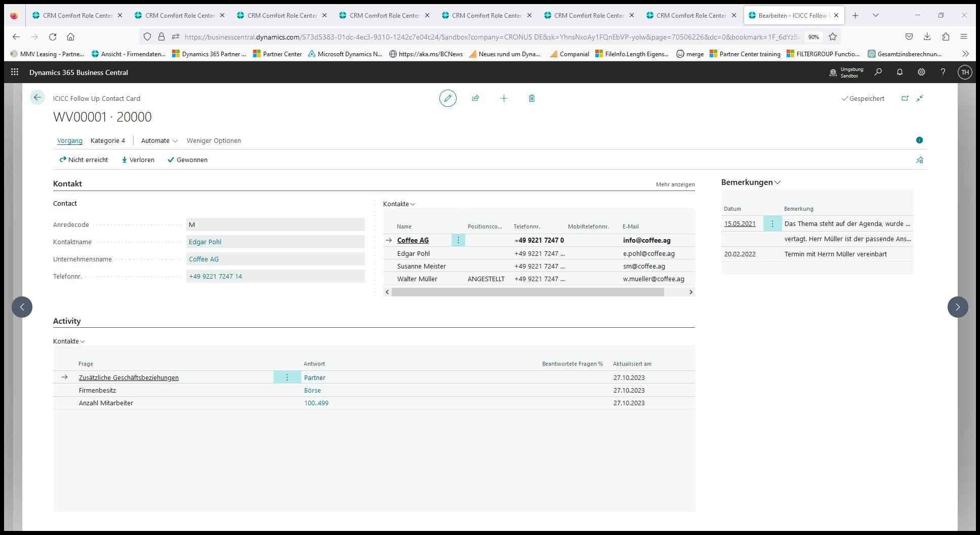
Task: Open the notifications bell
Action: coord(900,72)
